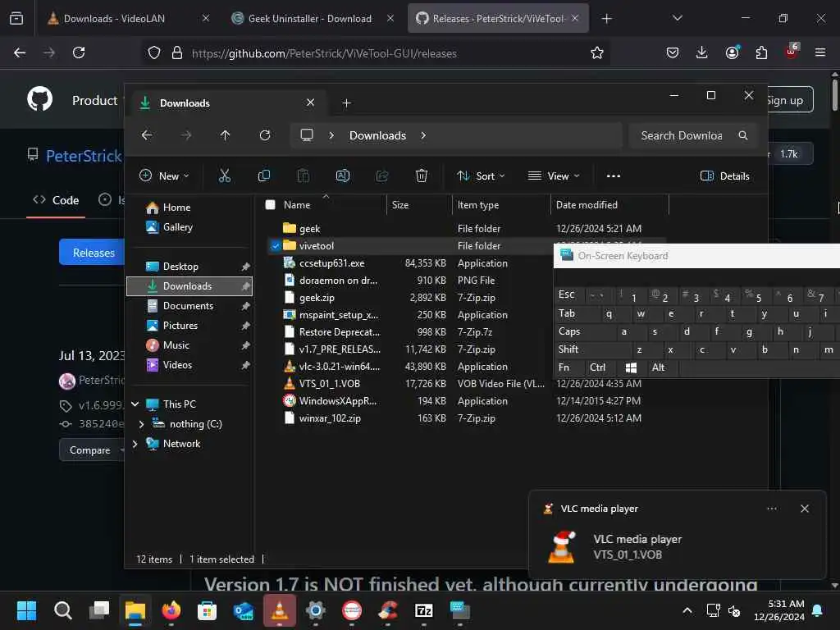This screenshot has width=840, height=630.
Task: Expand chevron after Downloads in address bar
Action: click(x=423, y=135)
